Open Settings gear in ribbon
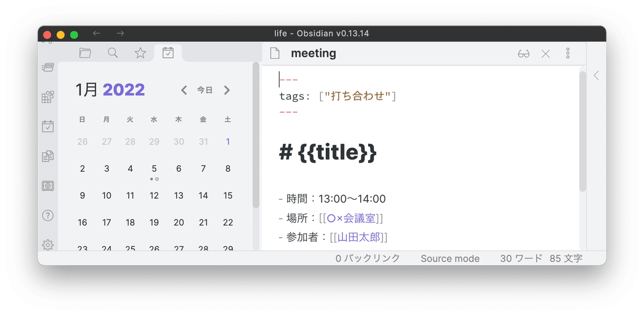Image resolution: width=644 pixels, height=315 pixels. [48, 245]
